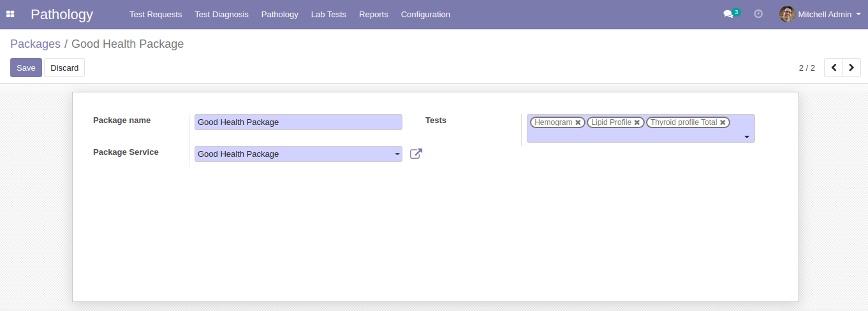Click the Thyroid profile Total tag label
The height and width of the screenshot is (311, 868).
[684, 122]
